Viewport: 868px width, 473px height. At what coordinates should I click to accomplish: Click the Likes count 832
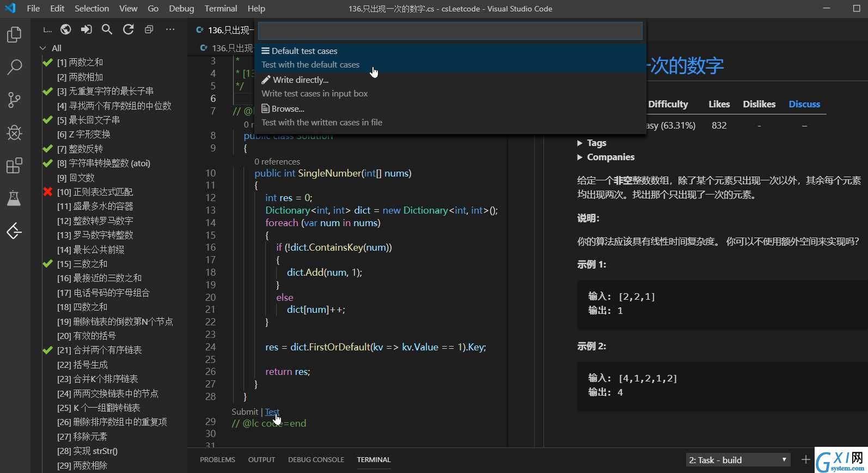click(x=719, y=125)
